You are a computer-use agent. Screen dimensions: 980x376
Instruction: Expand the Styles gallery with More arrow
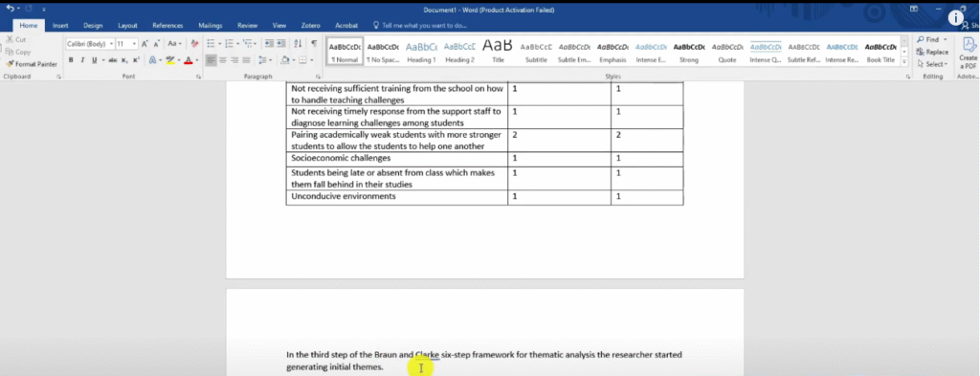point(905,62)
